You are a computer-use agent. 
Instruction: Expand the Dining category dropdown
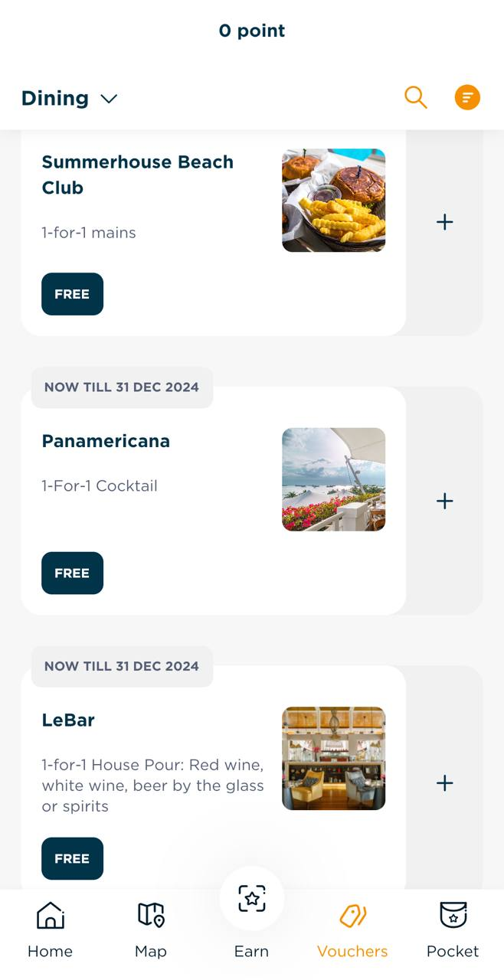tap(70, 98)
